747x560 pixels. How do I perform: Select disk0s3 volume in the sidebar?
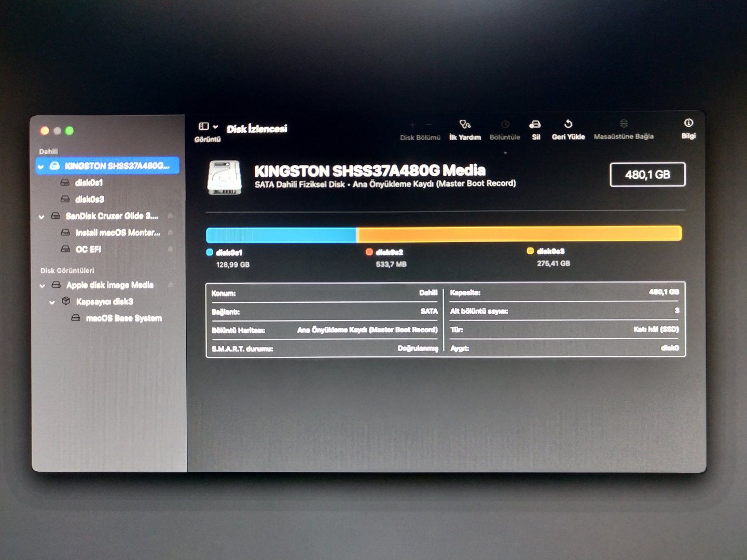point(89,199)
